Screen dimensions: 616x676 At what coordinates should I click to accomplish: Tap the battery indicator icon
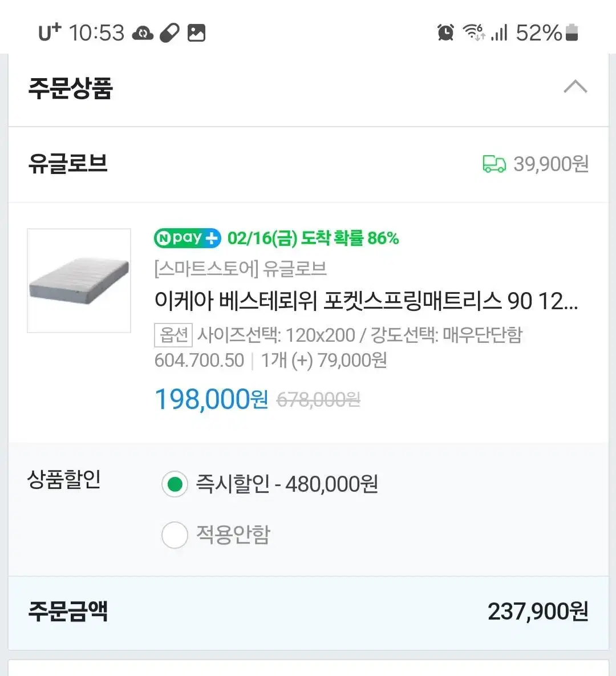[x=572, y=33]
